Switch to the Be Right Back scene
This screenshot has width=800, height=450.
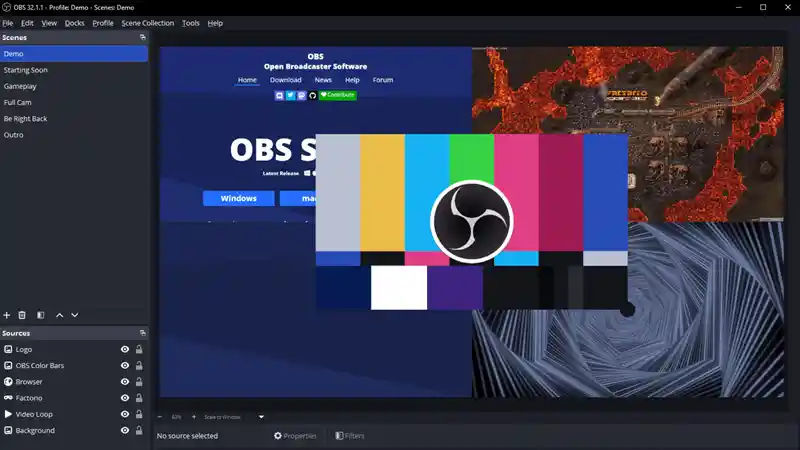(74, 119)
